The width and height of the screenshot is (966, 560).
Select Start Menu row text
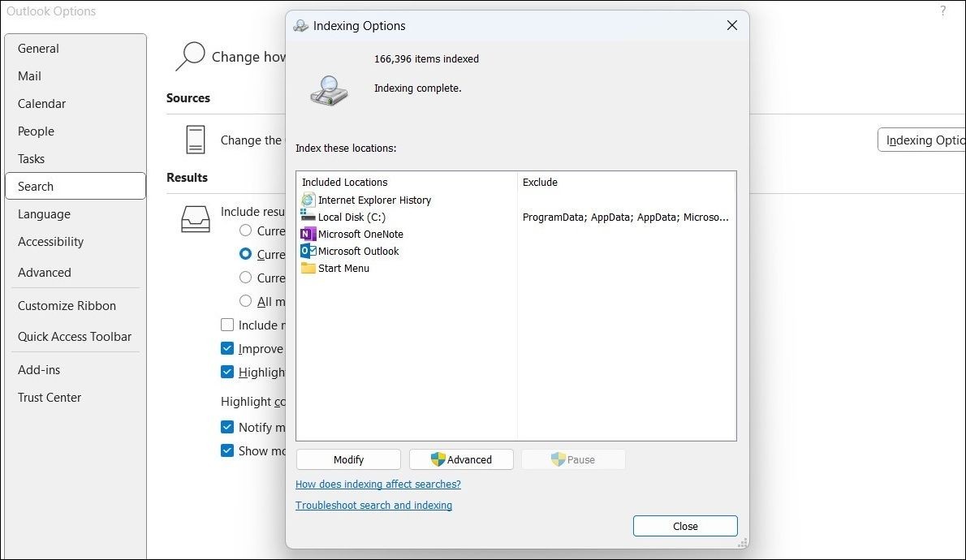tap(343, 269)
